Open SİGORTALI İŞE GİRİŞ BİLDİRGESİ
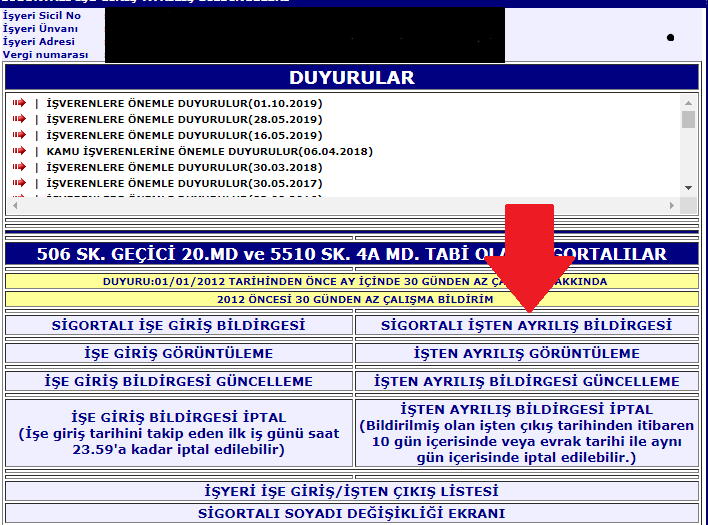Screen dimensions: 708x525 (x=178, y=326)
